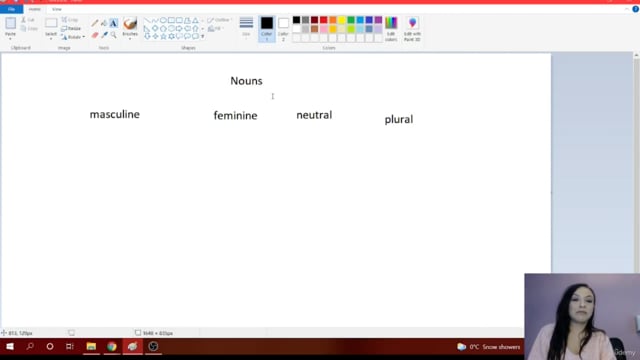Screen dimensions: 640x360
Task: Expand the Paste dropdown arrow
Action: [x=10, y=39]
